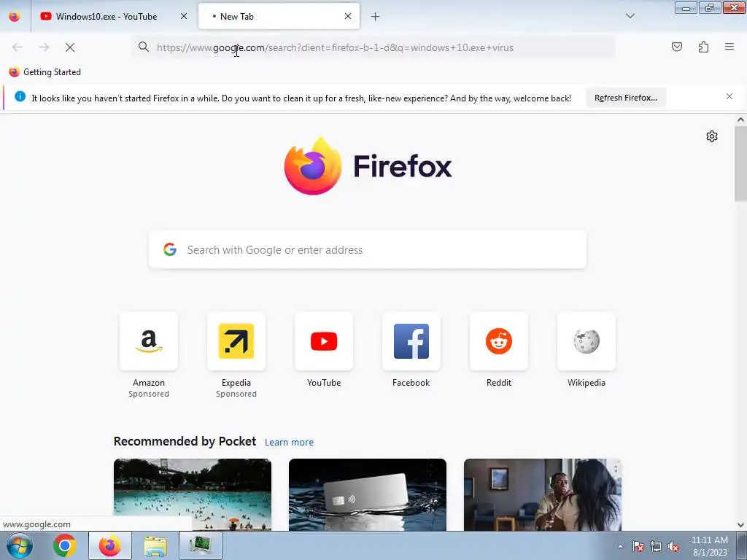747x560 pixels.
Task: Show hidden system tray icons
Action: pyautogui.click(x=620, y=546)
